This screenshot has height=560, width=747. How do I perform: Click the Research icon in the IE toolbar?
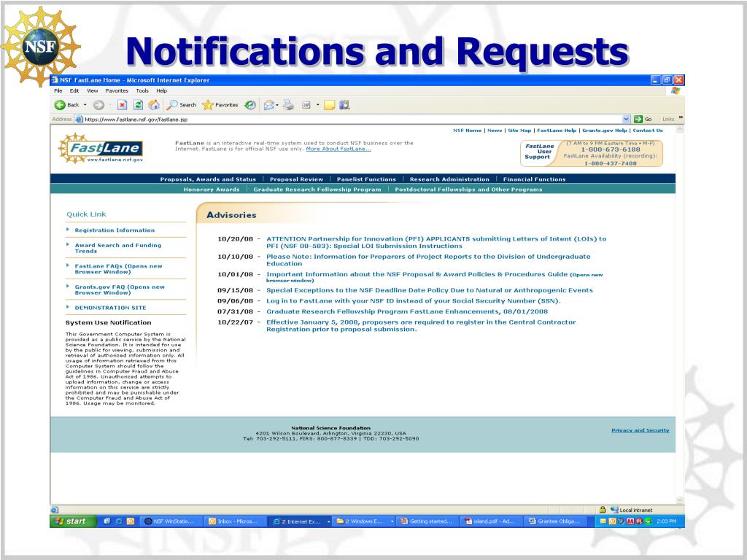pyautogui.click(x=344, y=105)
